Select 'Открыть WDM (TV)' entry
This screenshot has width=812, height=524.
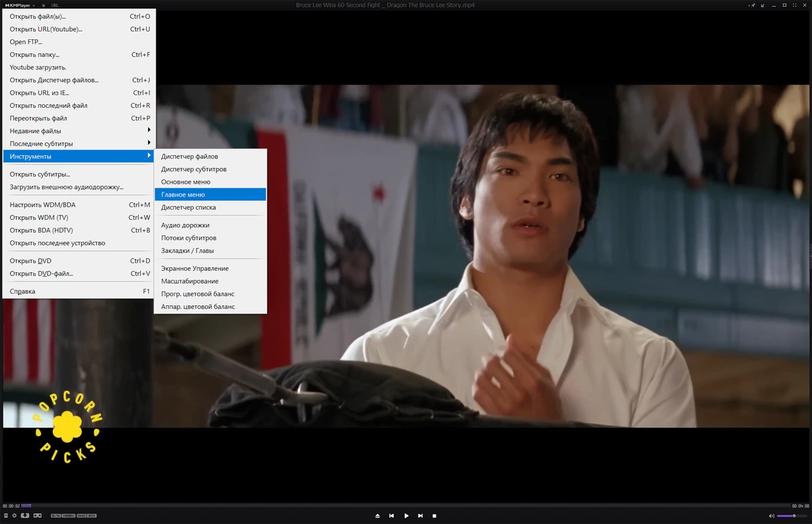click(x=78, y=217)
